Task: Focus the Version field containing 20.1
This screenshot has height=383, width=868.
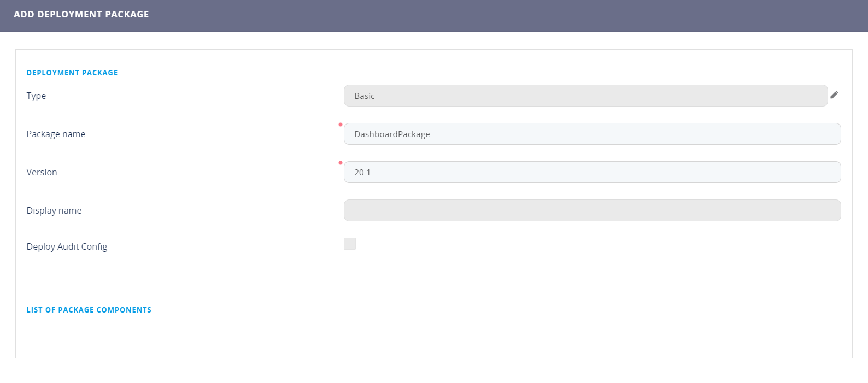Action: point(592,172)
